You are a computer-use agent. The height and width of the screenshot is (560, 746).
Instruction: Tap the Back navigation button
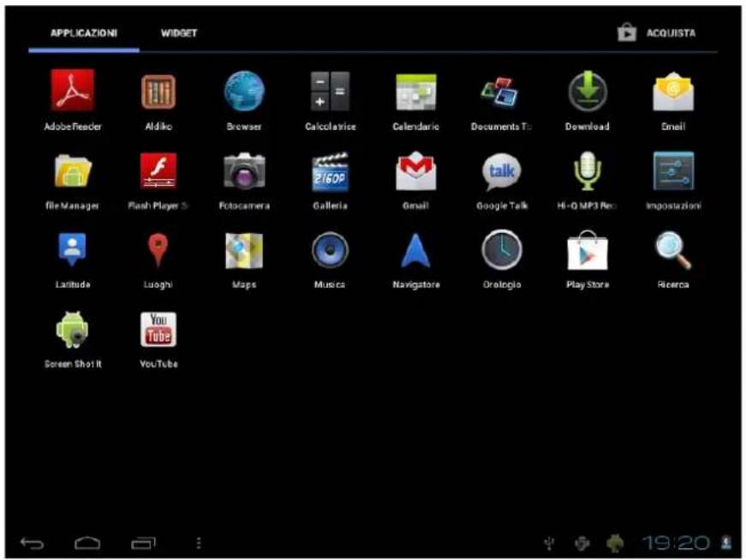[x=32, y=543]
